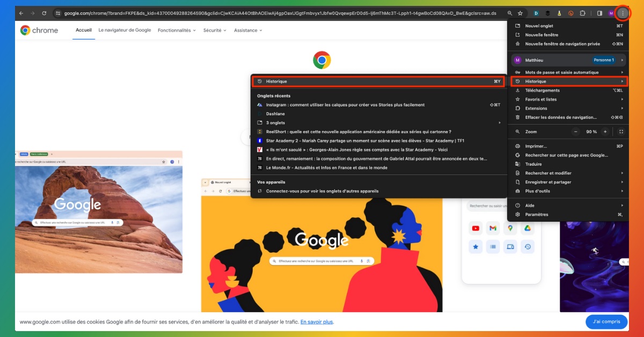The height and width of the screenshot is (337, 644).
Task: Expand the Historique submenu in Chrome menu
Action: click(568, 82)
